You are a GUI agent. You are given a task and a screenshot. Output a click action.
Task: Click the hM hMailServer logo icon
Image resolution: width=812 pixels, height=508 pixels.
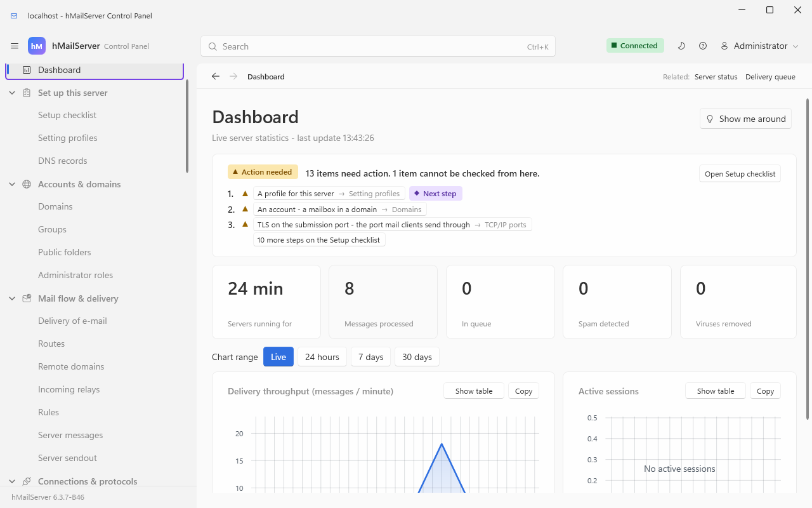click(37, 46)
